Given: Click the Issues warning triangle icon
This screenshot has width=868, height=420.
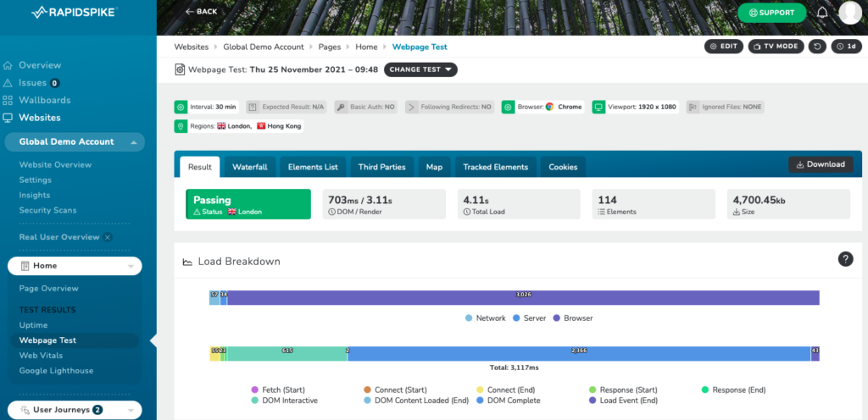Looking at the screenshot, I should click(8, 83).
